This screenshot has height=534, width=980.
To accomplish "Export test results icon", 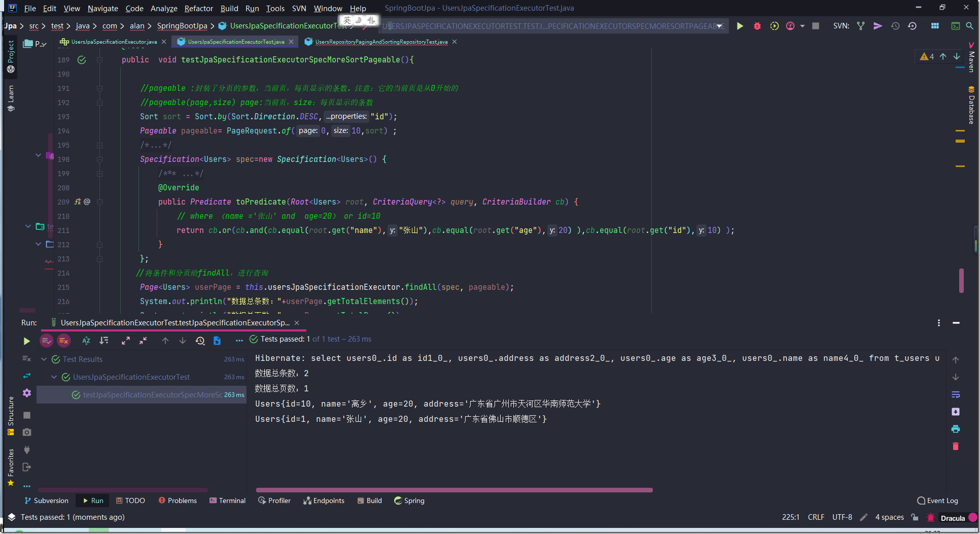I will point(217,341).
